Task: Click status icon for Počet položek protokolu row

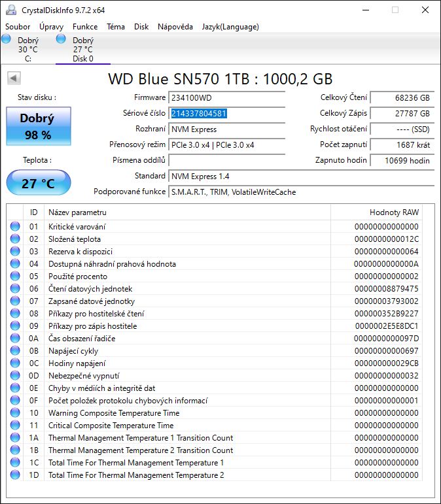Action: tap(15, 400)
